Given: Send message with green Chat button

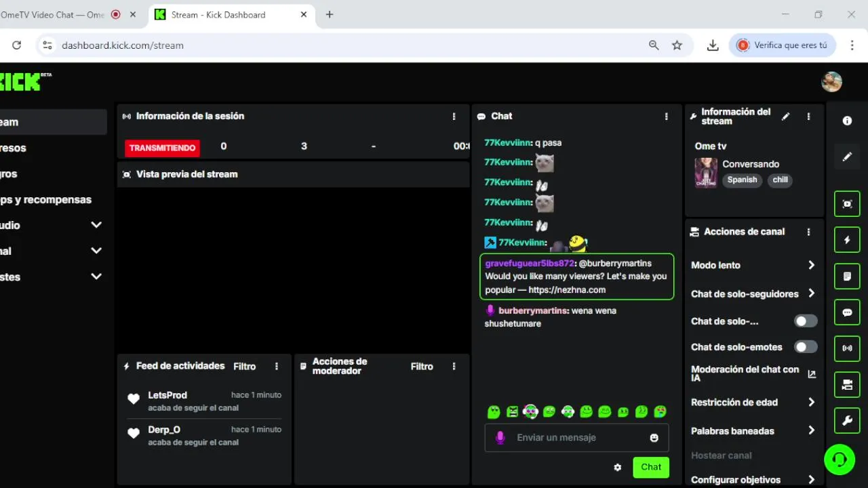Looking at the screenshot, I should (x=651, y=467).
